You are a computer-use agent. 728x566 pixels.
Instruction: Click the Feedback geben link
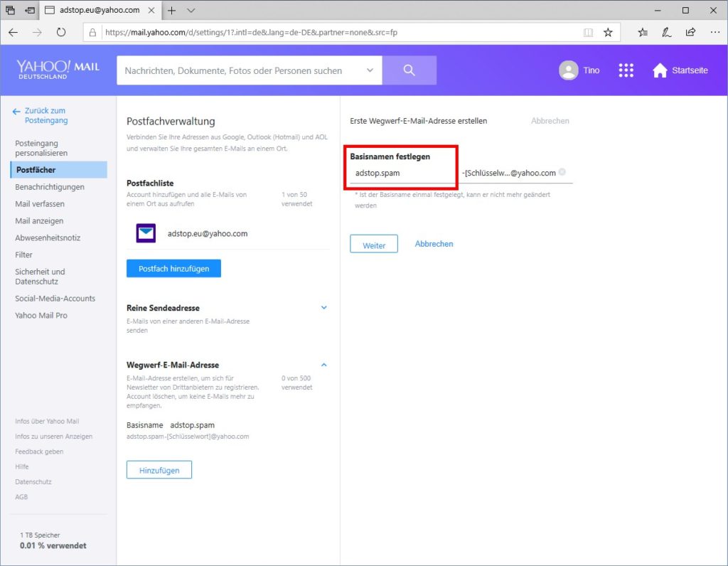coord(39,452)
